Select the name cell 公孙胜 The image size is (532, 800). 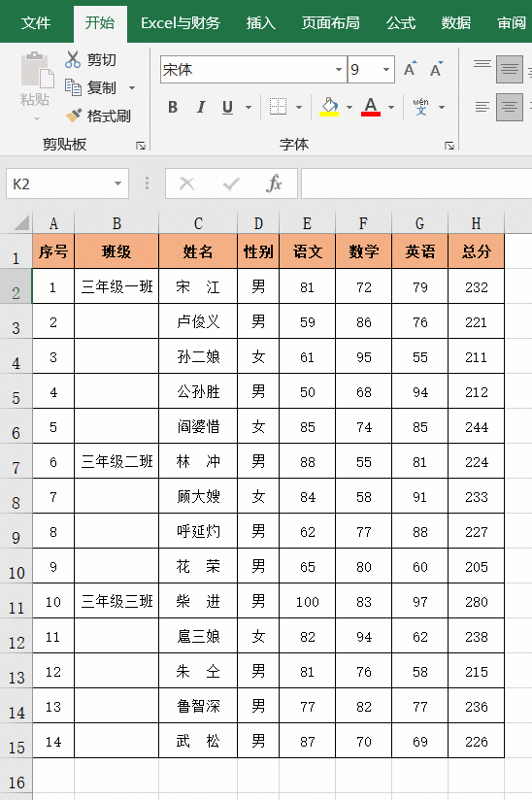pyautogui.click(x=198, y=391)
